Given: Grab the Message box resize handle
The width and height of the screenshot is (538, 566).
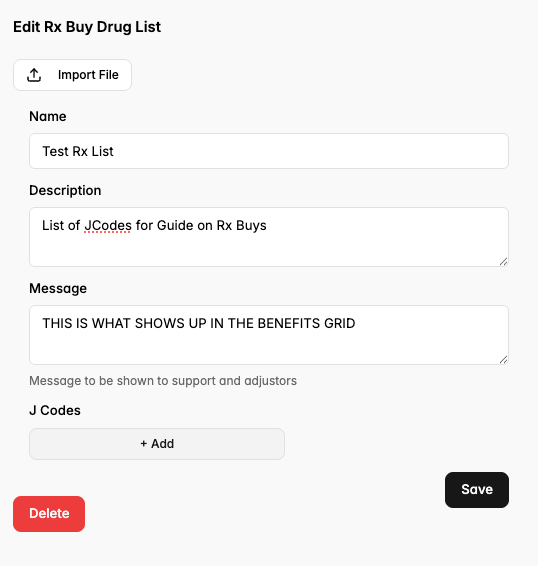Looking at the screenshot, I should [503, 360].
